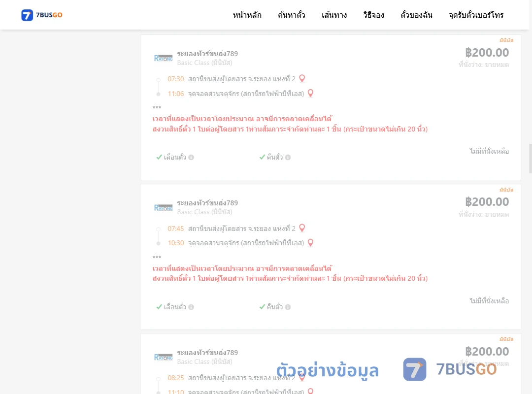Open ตั๋วของฉัน menu item
Image resolution: width=532 pixels, height=394 pixels.
[416, 15]
